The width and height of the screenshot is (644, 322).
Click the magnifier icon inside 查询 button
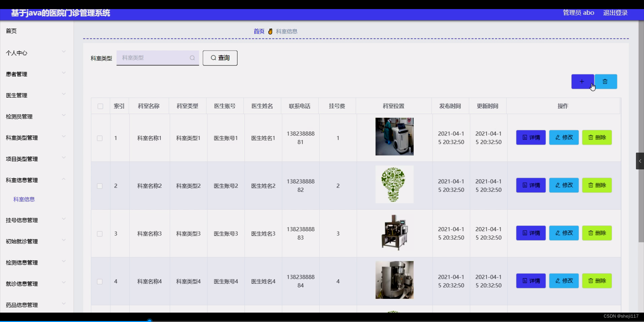[213, 58]
